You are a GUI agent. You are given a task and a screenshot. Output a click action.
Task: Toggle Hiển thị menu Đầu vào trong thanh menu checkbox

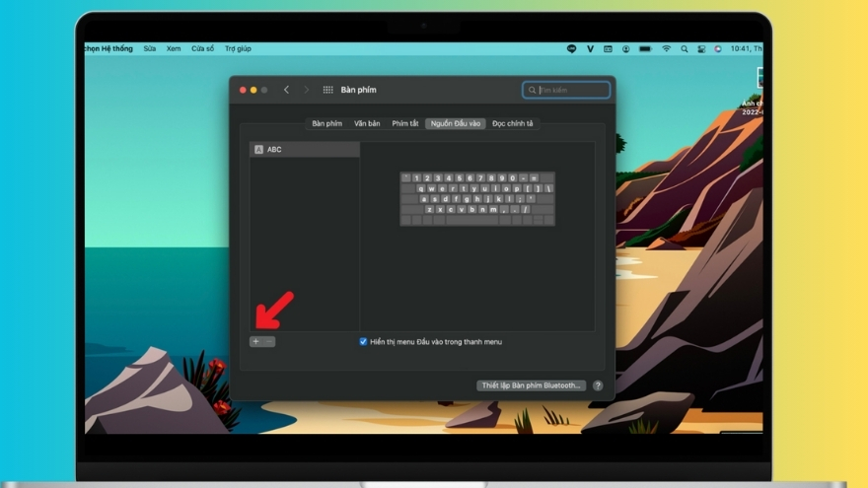[363, 341]
